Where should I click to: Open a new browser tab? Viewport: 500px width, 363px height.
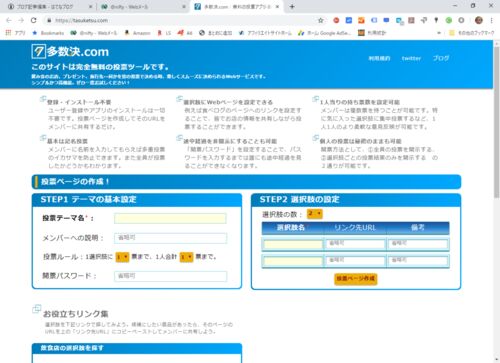292,7
